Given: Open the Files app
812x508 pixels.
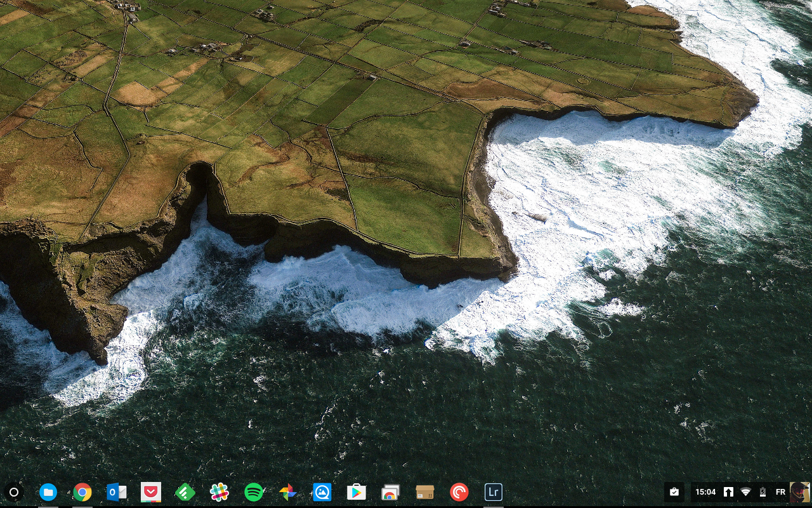Looking at the screenshot, I should pyautogui.click(x=48, y=492).
